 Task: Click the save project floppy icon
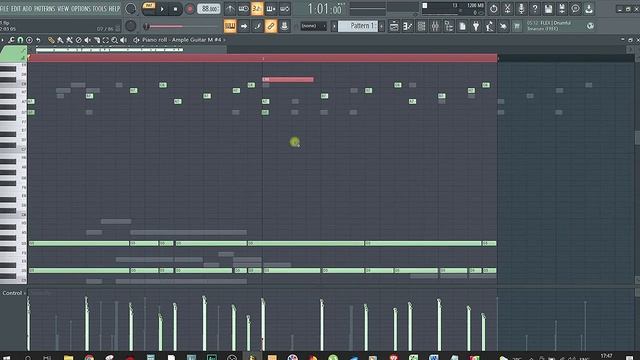tap(548, 9)
